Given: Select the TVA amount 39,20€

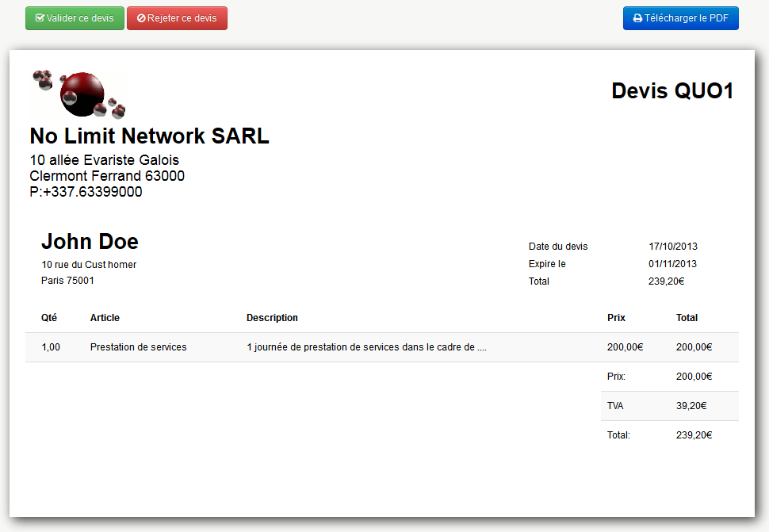Looking at the screenshot, I should tap(694, 406).
